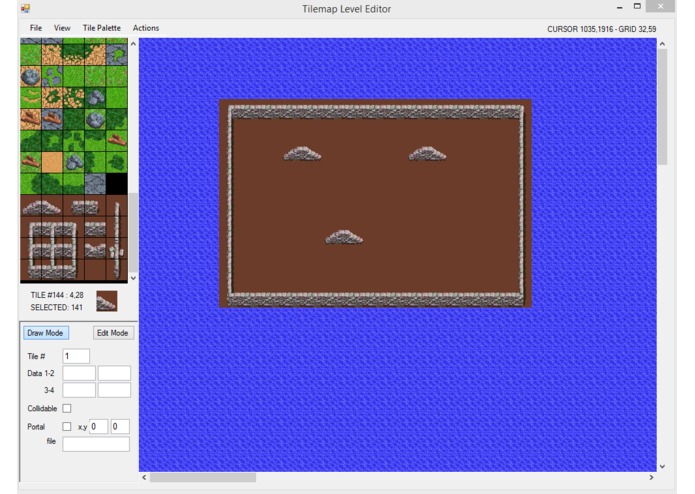Choose grass tile with gray stone patches
695x494 pixels.
52,76
